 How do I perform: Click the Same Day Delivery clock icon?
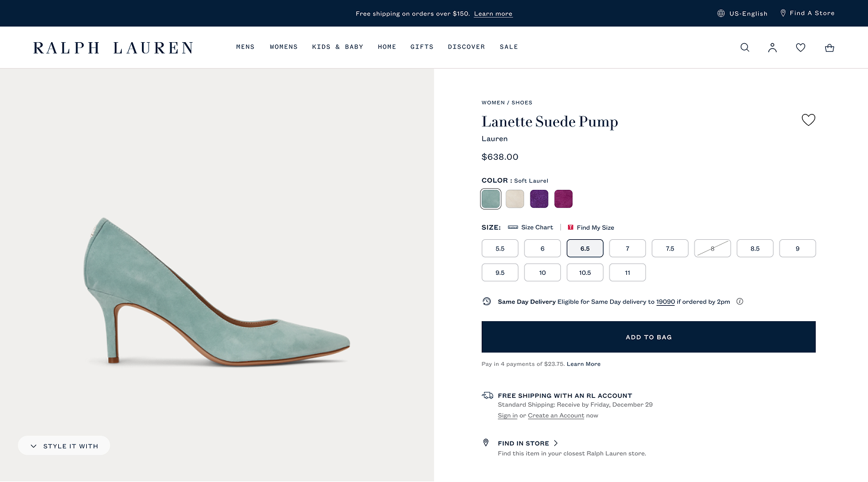point(487,302)
